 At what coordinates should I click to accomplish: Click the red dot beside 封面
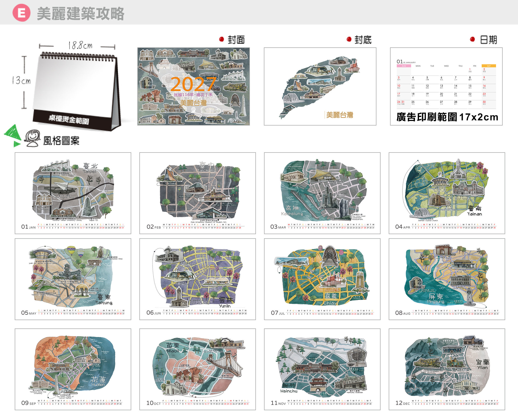click(x=221, y=39)
